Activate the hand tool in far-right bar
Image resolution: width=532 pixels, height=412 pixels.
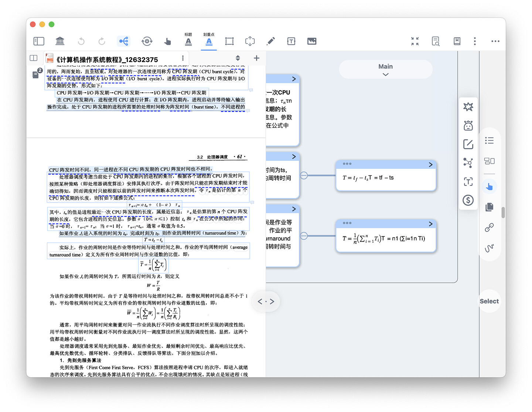point(489,187)
